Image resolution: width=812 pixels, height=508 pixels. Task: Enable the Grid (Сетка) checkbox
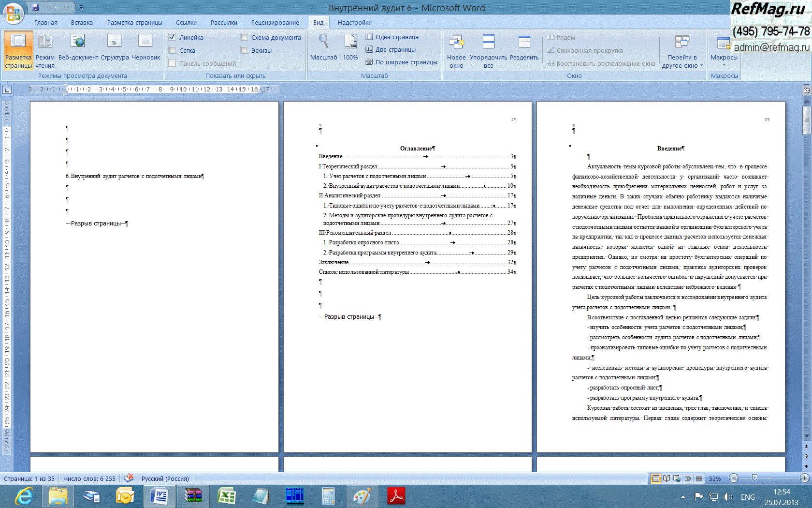tap(172, 50)
